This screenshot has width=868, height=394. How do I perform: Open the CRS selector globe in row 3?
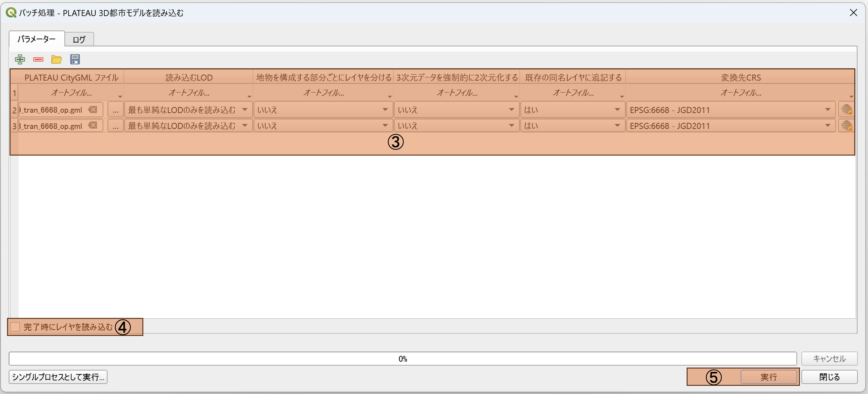pyautogui.click(x=846, y=125)
